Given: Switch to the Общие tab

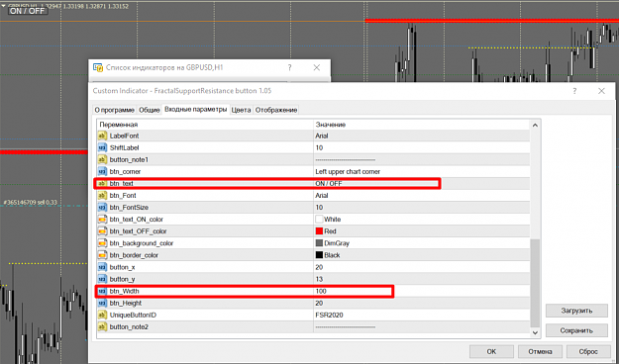Looking at the screenshot, I should [x=150, y=110].
